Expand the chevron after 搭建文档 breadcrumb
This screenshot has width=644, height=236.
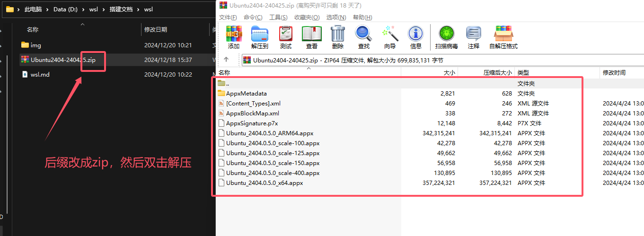click(139, 9)
